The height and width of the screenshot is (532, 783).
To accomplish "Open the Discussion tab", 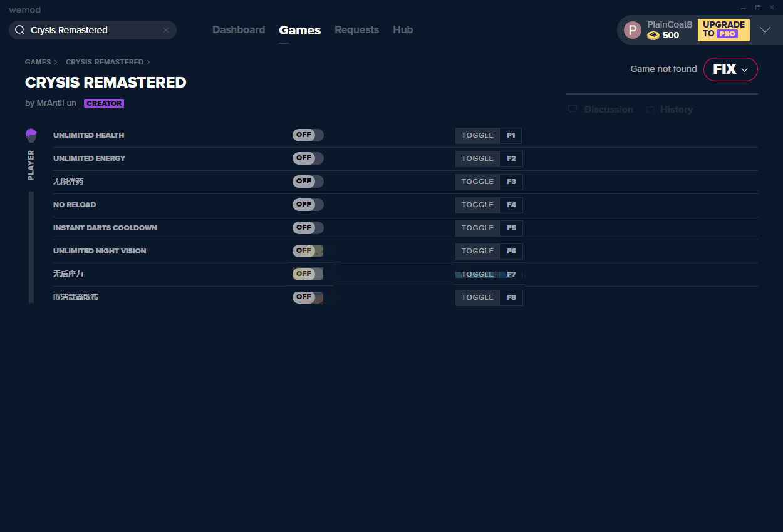I will pos(601,110).
